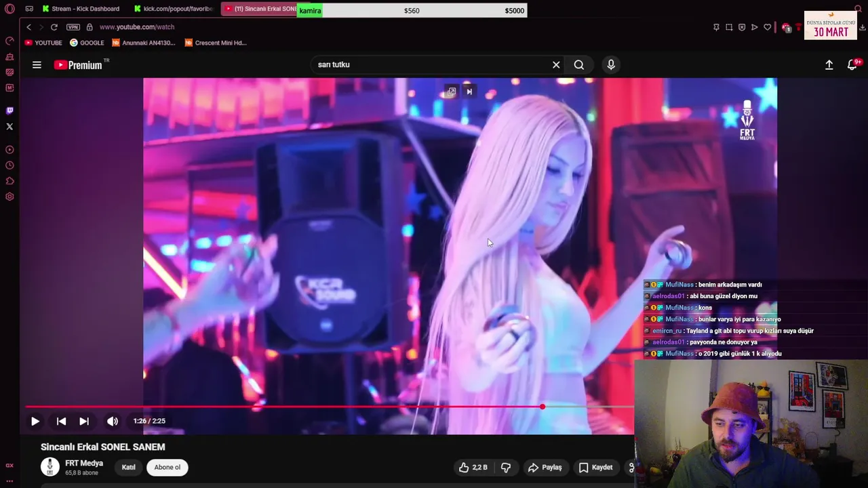Screen dimensions: 868x488
Task: Click video title Sincanlı Erkal SONEL SANEM
Action: pos(103,447)
